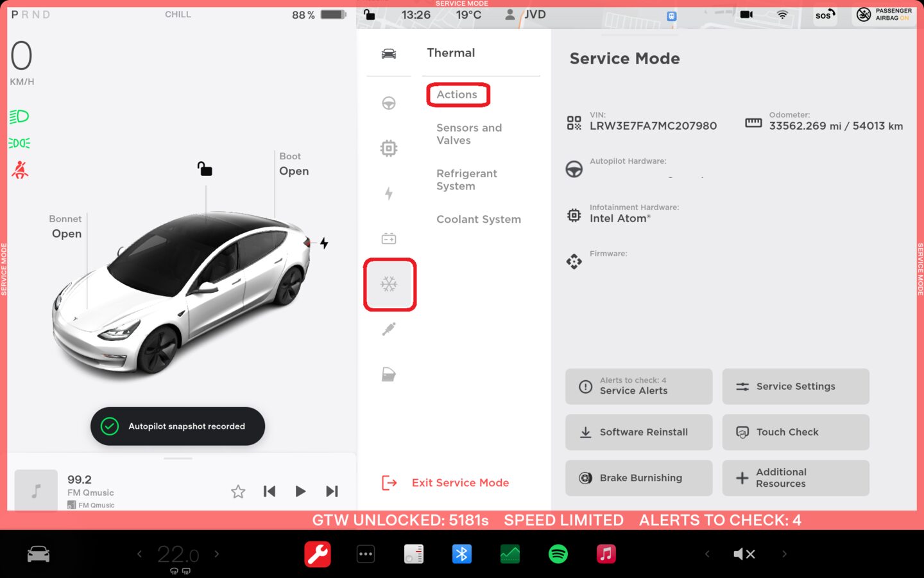Image resolution: width=924 pixels, height=578 pixels.
Task: Unmute the volume speaker icon
Action: 744,554
